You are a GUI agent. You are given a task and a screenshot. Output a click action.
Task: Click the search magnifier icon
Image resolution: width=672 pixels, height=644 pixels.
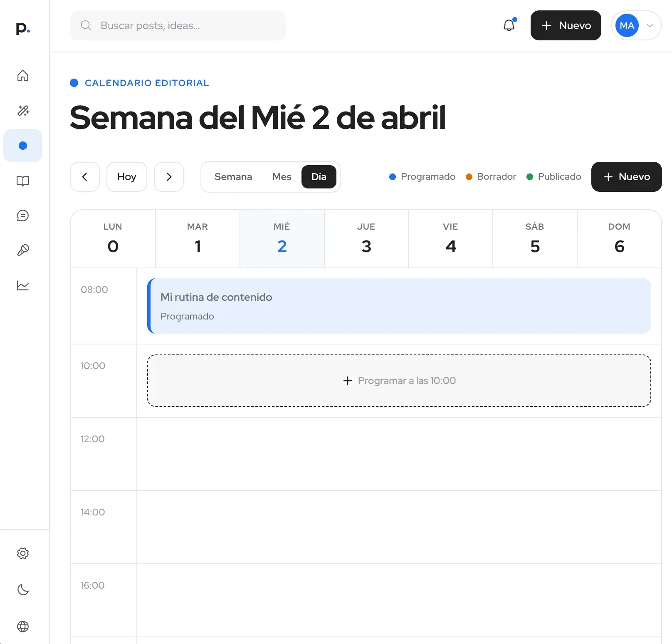coord(86,25)
